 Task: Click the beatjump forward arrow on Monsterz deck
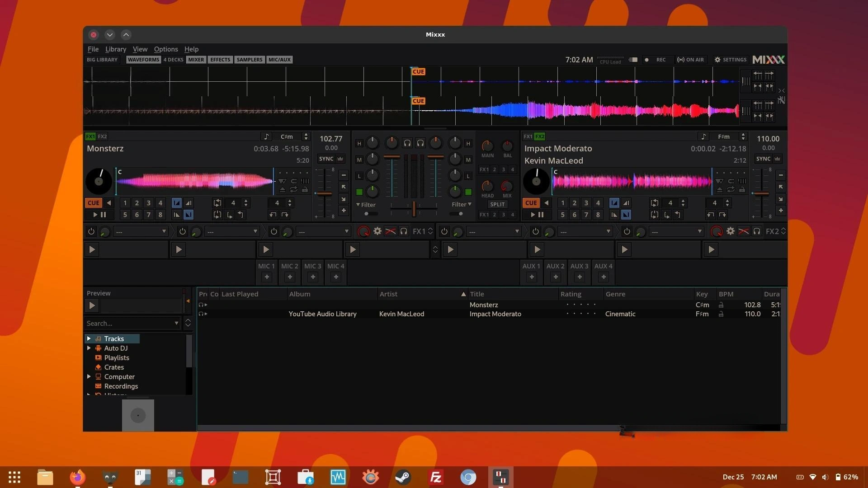pyautogui.click(x=285, y=215)
